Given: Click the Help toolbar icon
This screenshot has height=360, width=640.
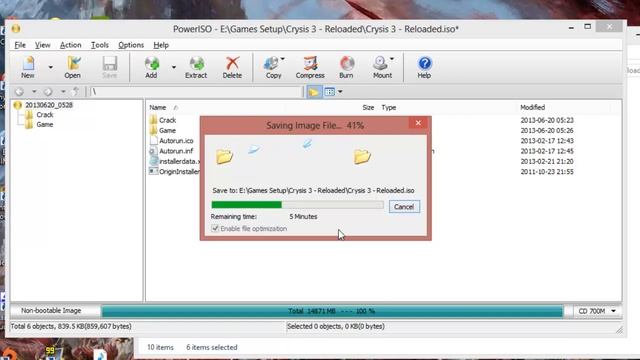Looking at the screenshot, I should pyautogui.click(x=424, y=67).
